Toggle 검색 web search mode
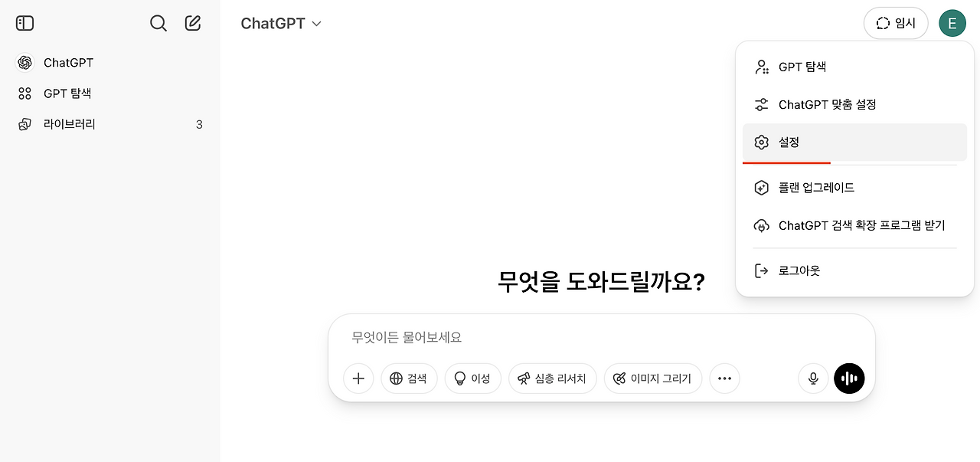This screenshot has width=980, height=462. (x=409, y=378)
